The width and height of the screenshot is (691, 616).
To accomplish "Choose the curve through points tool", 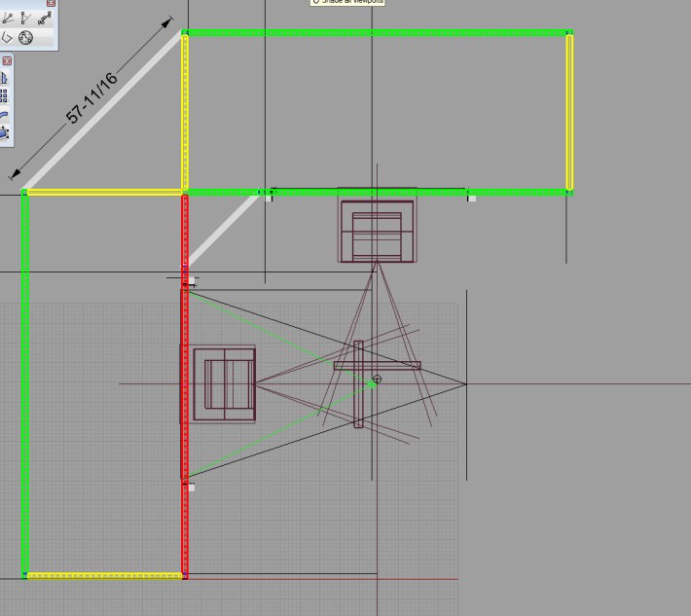I will click(45, 18).
